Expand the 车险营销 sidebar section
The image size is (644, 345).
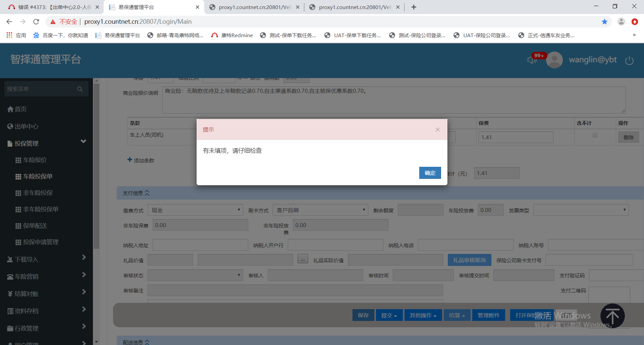click(x=84, y=275)
